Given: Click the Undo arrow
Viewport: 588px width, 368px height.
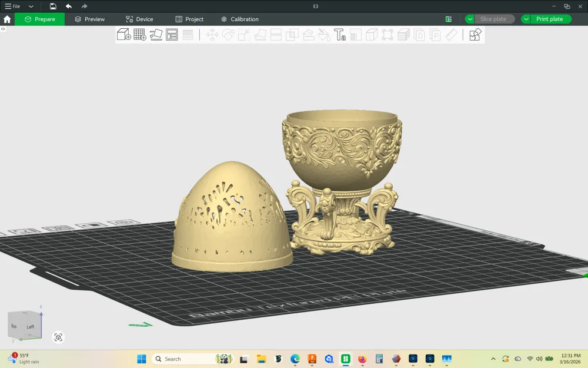Looking at the screenshot, I should (x=69, y=6).
